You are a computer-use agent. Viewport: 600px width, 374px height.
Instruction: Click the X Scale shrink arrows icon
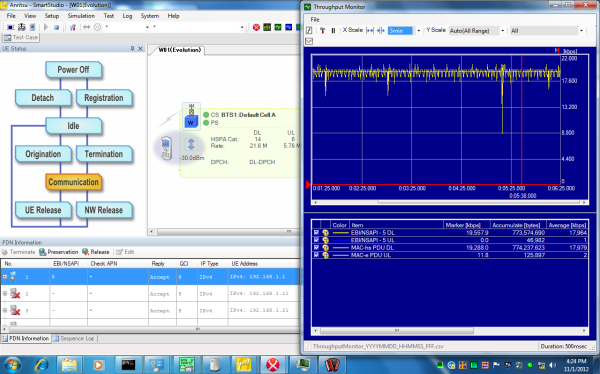[x=381, y=31]
